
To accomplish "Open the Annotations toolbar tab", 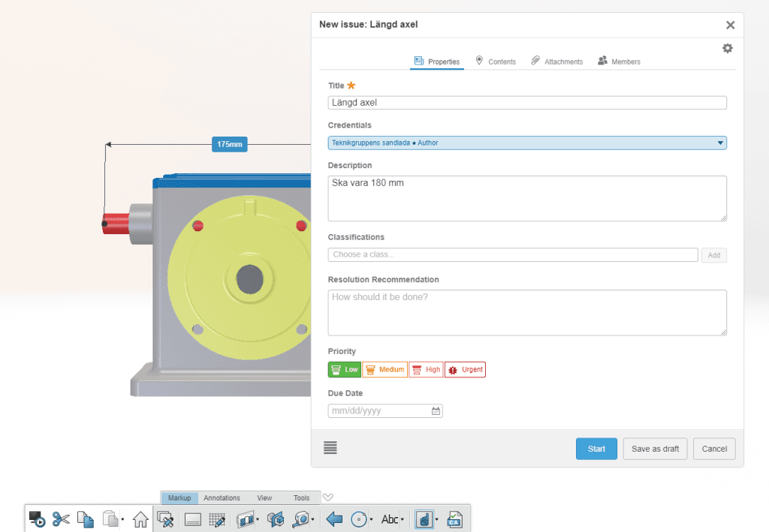I will (x=222, y=497).
